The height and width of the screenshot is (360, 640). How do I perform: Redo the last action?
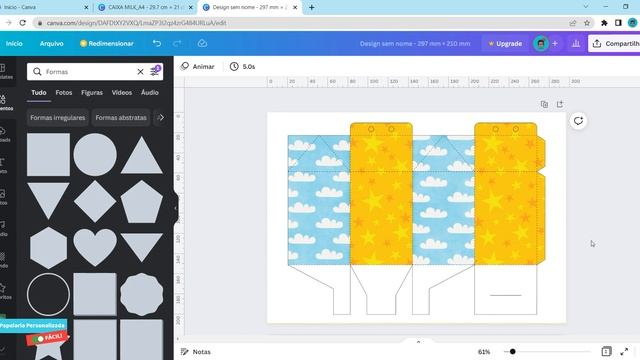point(177,43)
